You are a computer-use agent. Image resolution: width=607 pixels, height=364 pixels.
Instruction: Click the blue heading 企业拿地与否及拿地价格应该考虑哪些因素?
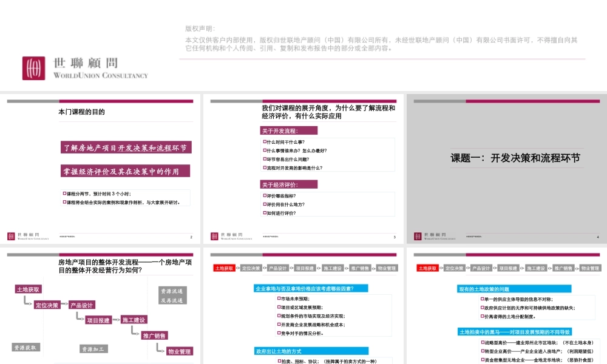point(311,289)
